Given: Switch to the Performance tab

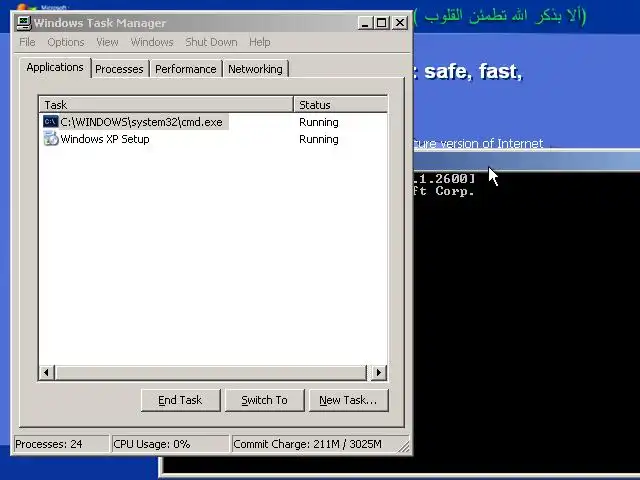Looking at the screenshot, I should [x=186, y=69].
